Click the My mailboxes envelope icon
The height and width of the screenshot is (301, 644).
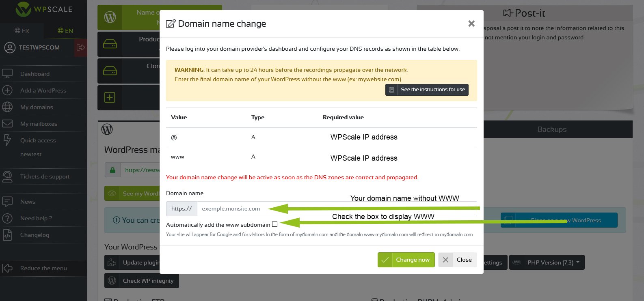pos(7,124)
